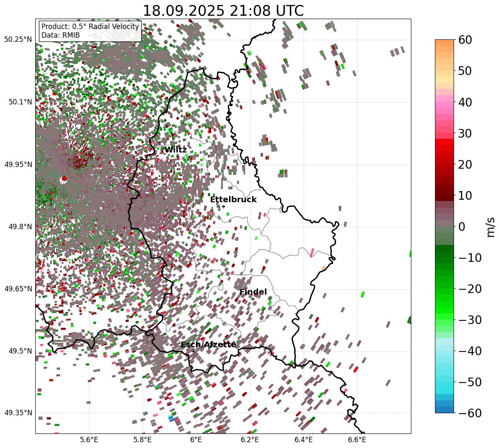This screenshot has height=448, width=500.
Task: Click the Findel location cross marker
Action: [253, 299]
